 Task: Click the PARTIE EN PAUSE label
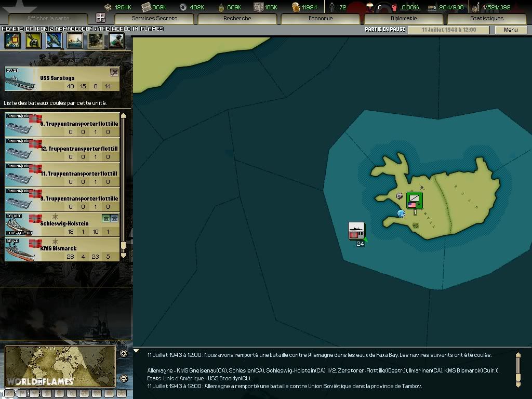pyautogui.click(x=385, y=30)
